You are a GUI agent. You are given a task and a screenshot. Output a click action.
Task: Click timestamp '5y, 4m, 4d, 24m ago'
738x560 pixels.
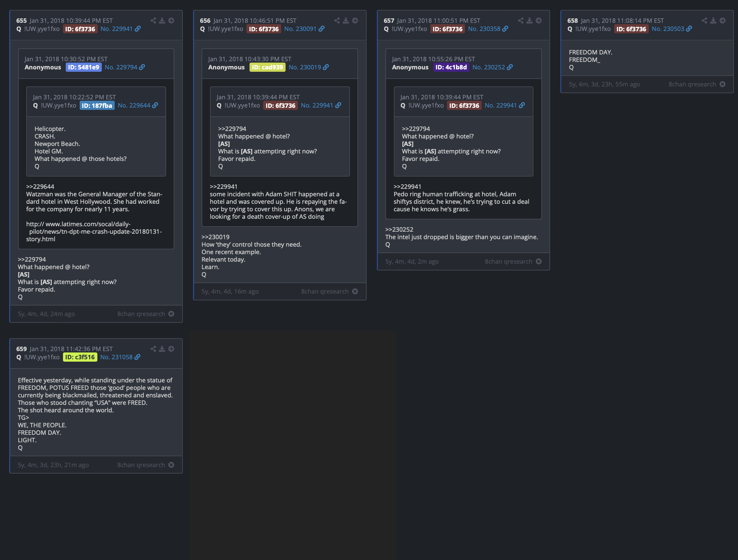point(46,314)
